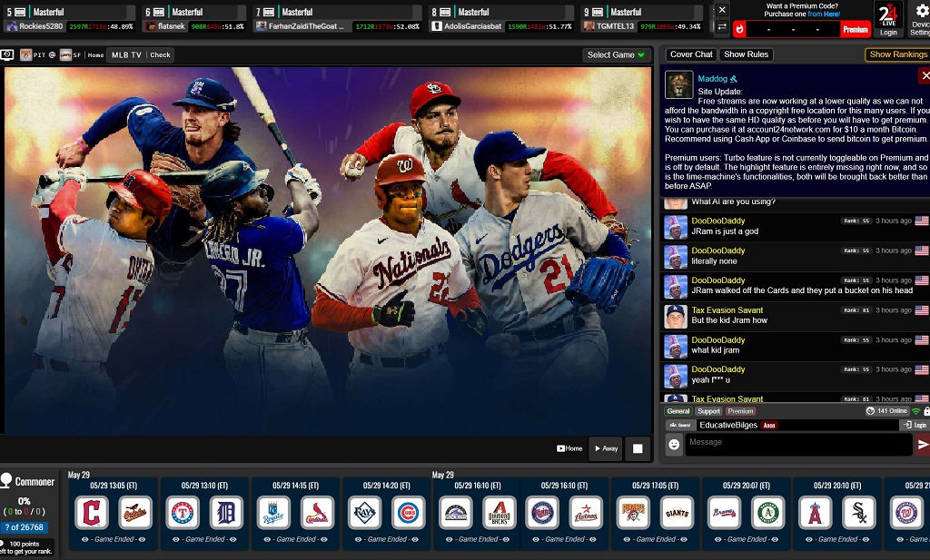Select the Texas Rangers logo

tap(182, 513)
